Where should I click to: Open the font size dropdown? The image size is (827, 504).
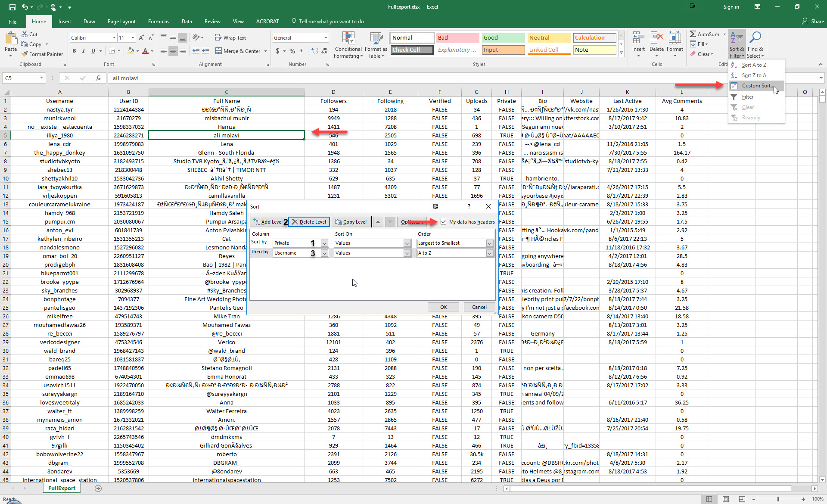pyautogui.click(x=133, y=38)
